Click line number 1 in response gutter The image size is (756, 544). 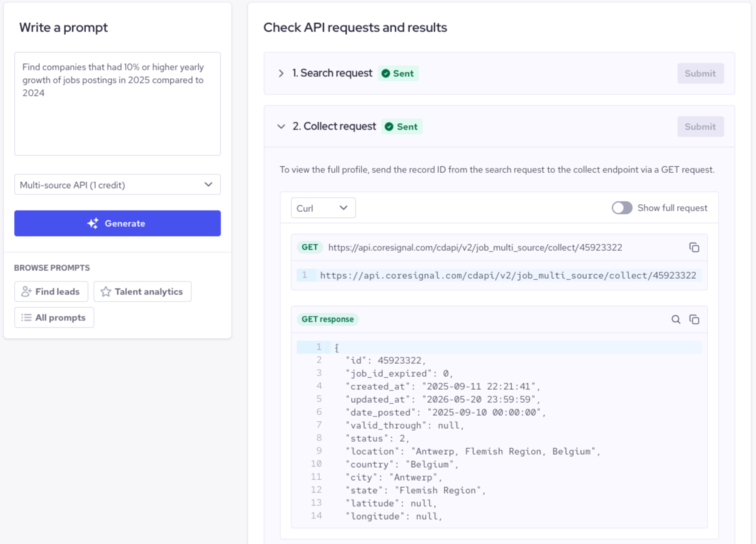pyautogui.click(x=319, y=347)
